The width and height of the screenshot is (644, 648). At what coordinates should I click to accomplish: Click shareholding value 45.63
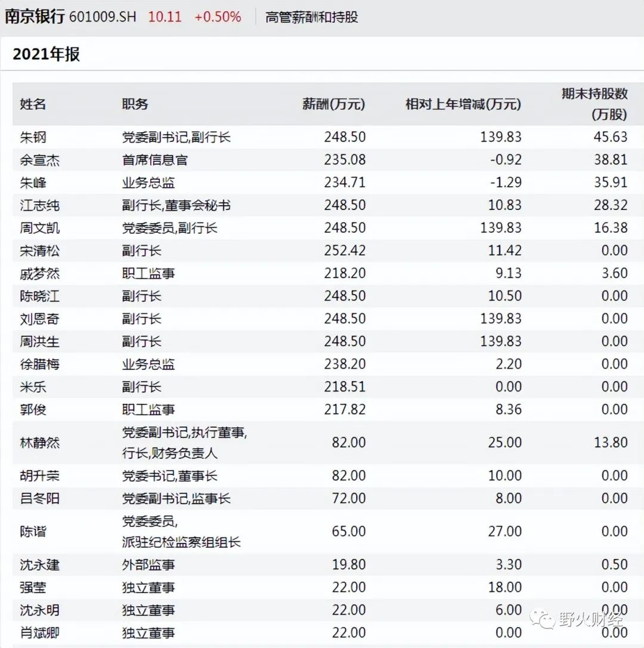(x=611, y=137)
